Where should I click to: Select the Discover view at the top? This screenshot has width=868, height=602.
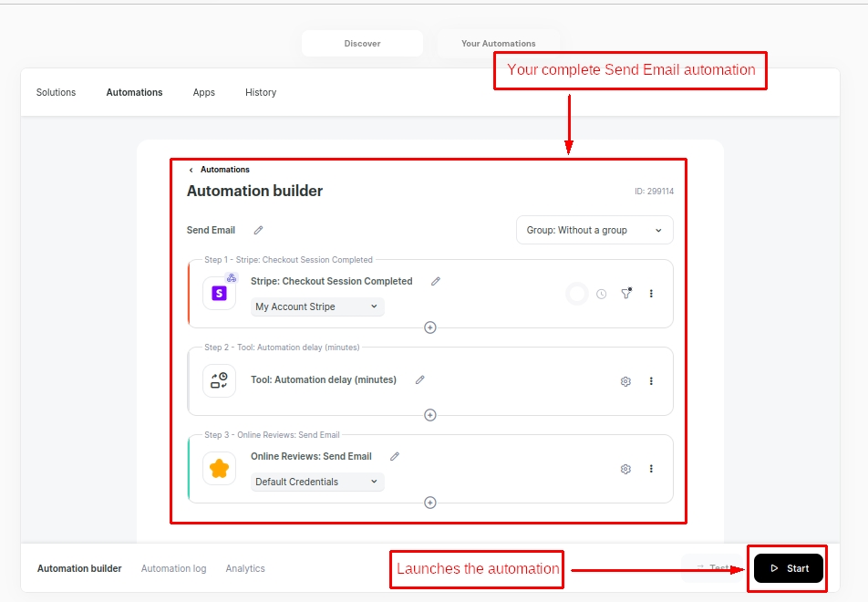coord(362,44)
